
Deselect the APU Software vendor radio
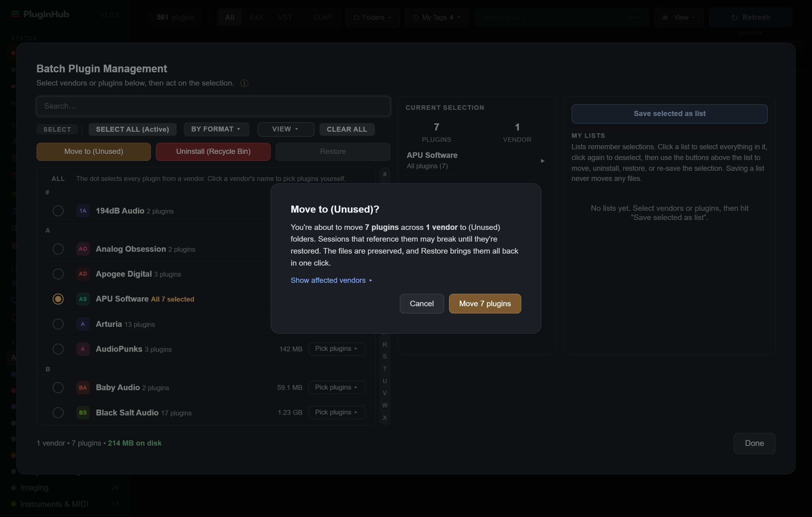click(58, 299)
